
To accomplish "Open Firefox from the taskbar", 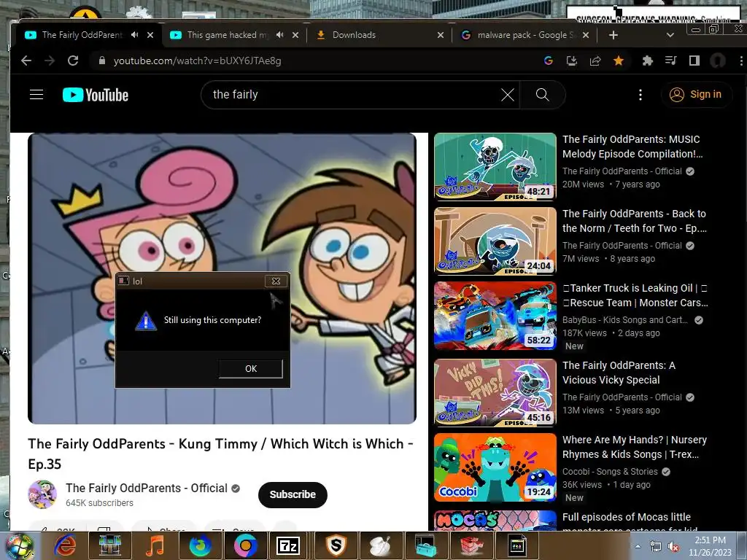I will pyautogui.click(x=200, y=545).
